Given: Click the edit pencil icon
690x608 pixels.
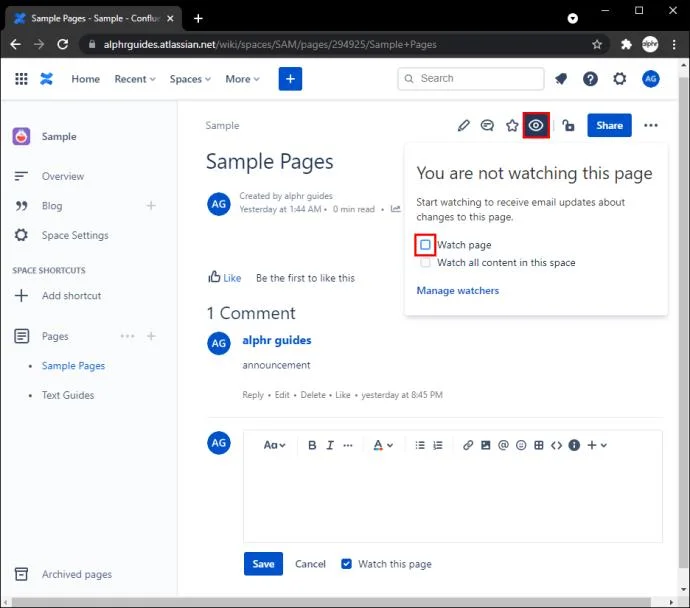Looking at the screenshot, I should pyautogui.click(x=463, y=126).
